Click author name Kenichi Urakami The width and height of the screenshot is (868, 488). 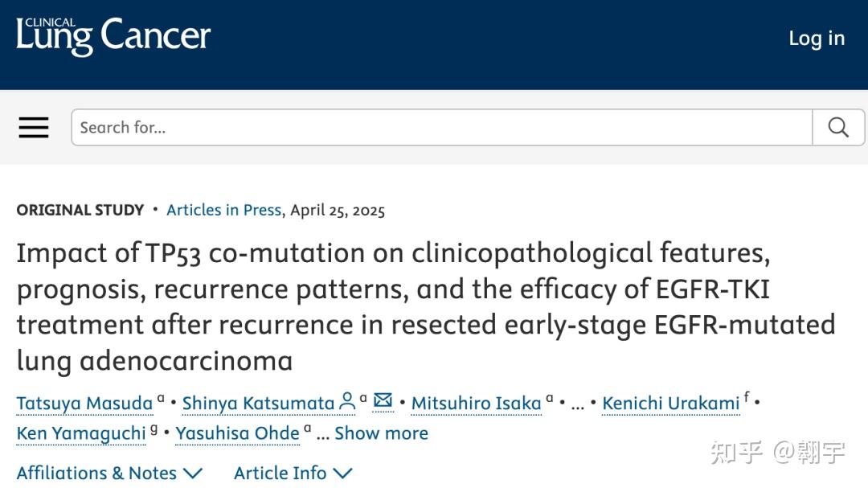click(670, 403)
